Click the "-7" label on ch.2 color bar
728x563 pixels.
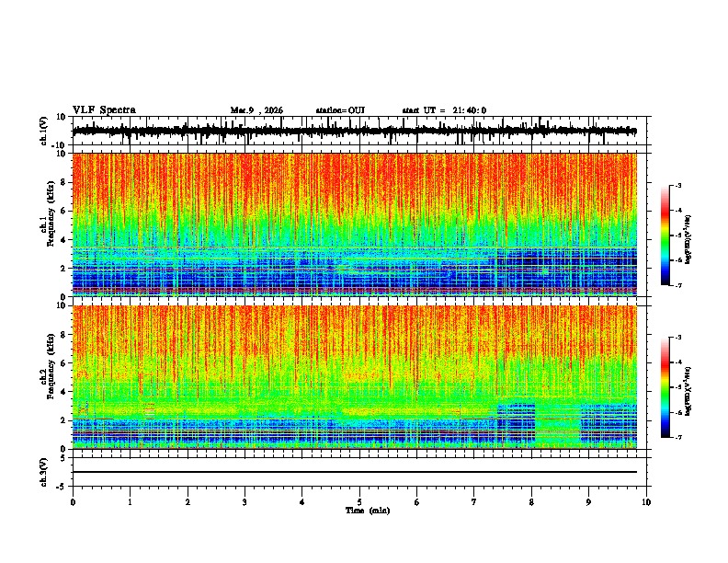677,437
